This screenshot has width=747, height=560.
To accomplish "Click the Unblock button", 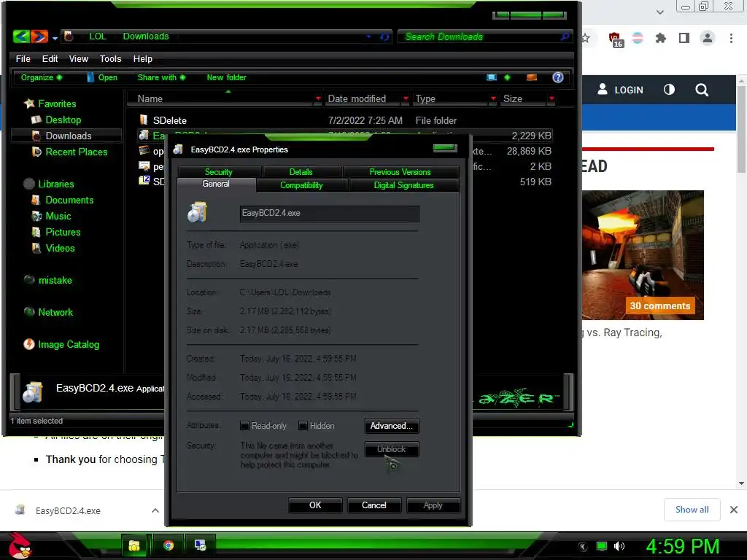I will (392, 449).
